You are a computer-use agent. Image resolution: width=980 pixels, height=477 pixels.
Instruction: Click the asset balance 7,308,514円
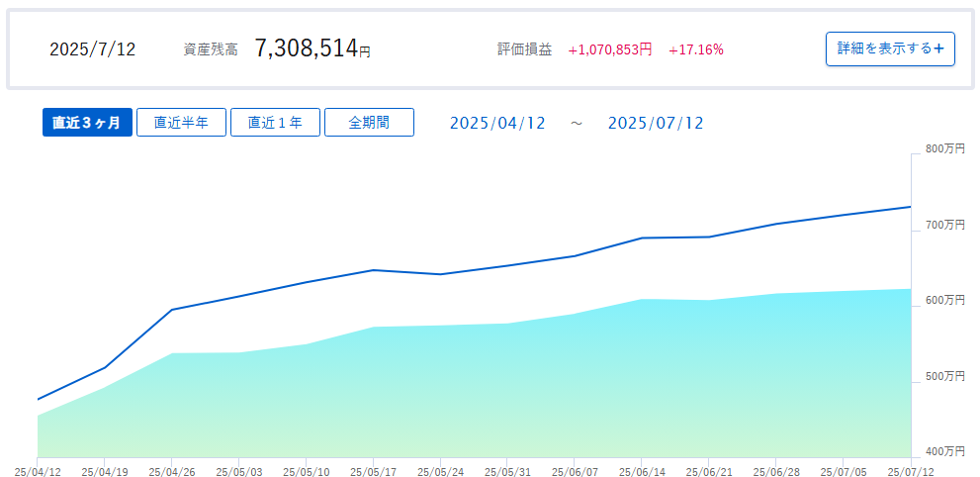click(x=312, y=48)
